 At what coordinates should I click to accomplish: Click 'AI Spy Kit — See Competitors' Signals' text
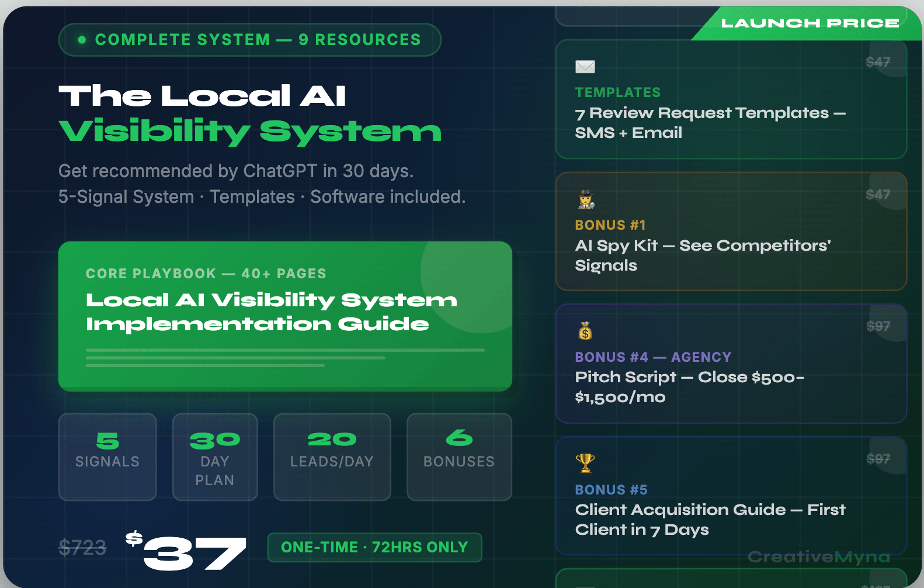click(x=703, y=255)
